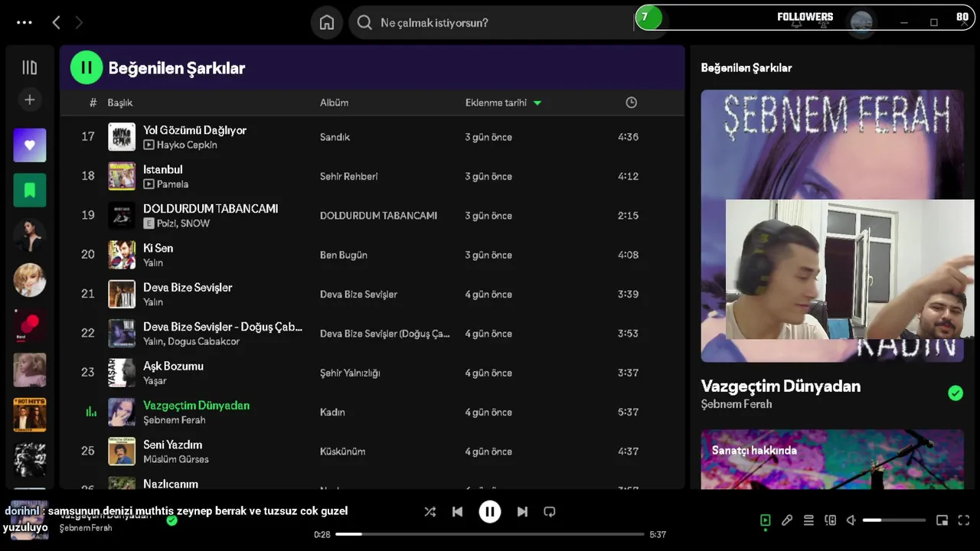Open Şebnem Ferah artist in right panel
This screenshot has width=980, height=551.
point(737,404)
